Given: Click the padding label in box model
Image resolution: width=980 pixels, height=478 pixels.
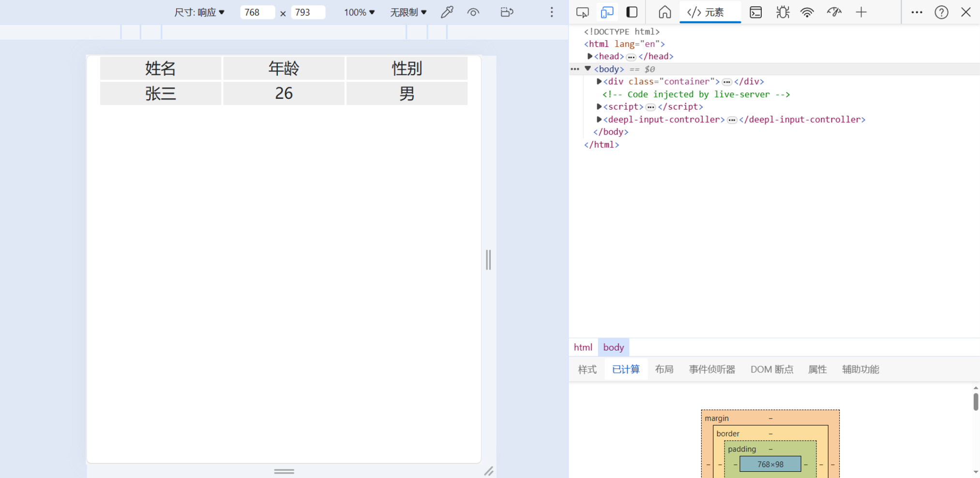Looking at the screenshot, I should (742, 449).
